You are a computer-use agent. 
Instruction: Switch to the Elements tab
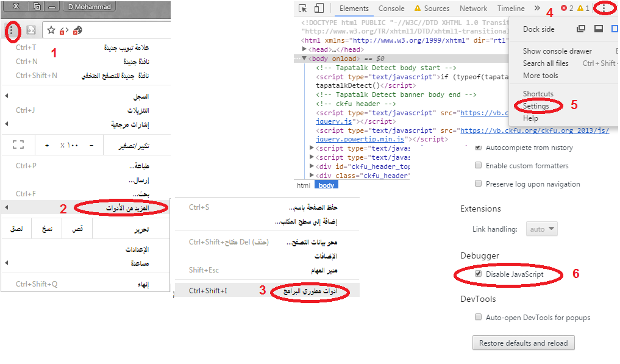354,9
